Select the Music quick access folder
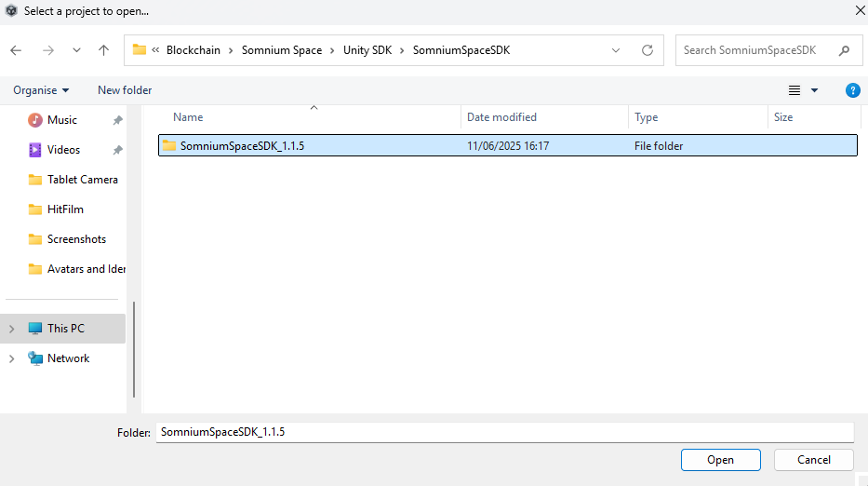868x486 pixels. point(61,120)
